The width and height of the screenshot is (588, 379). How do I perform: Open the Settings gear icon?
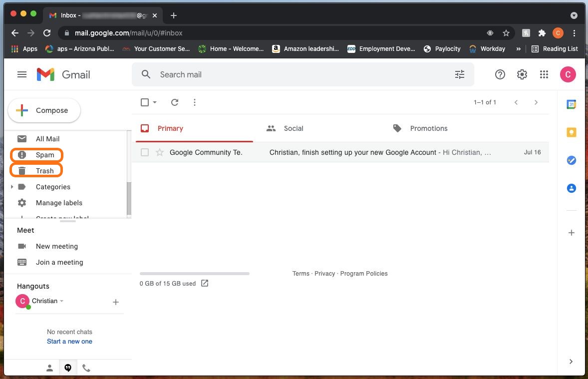tap(522, 74)
